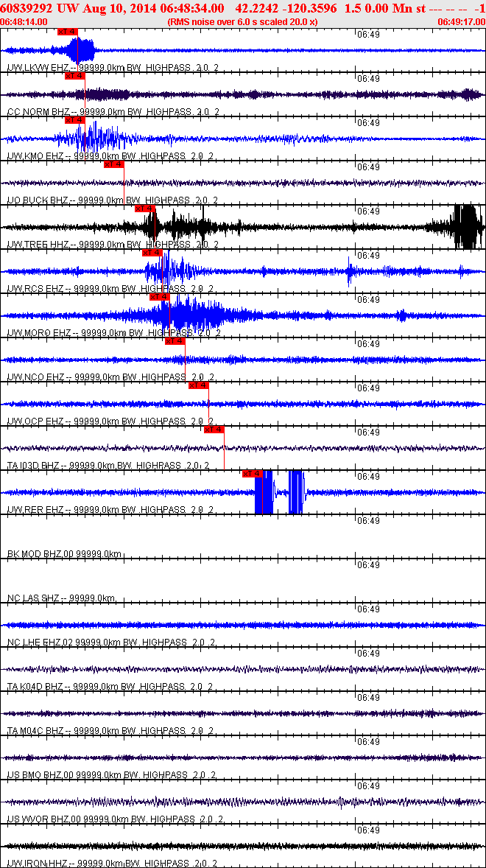The height and width of the screenshot is (868, 486).
Task: Select the xT 4 pick flag on UW.LKW trace
Action: 68,32
